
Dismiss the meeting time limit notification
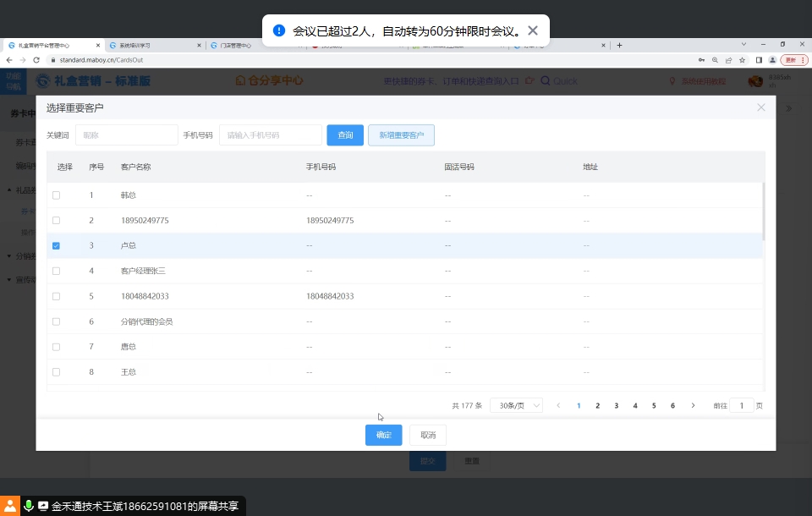tap(532, 30)
